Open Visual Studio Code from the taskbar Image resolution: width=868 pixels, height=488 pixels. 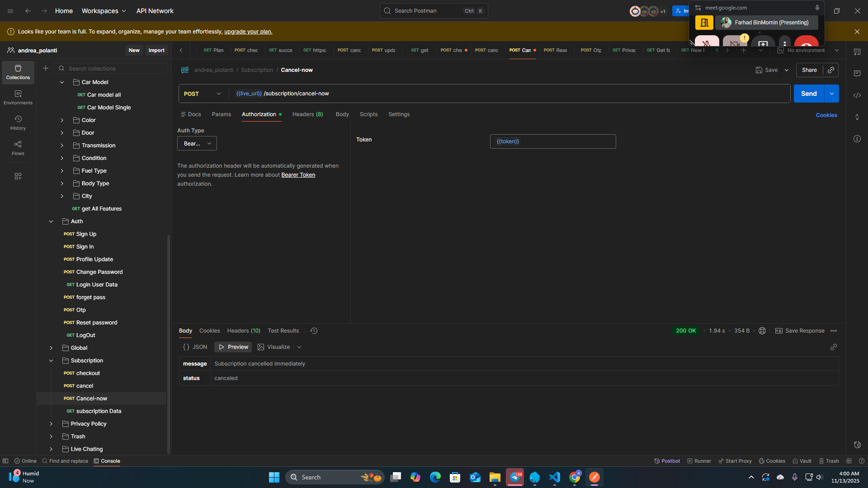(555, 477)
